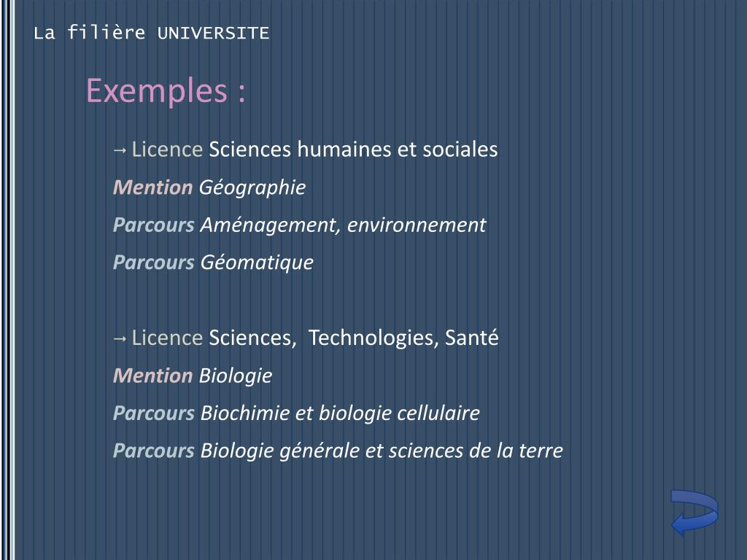
Task: Click the word 'Santé'
Action: 472,338
